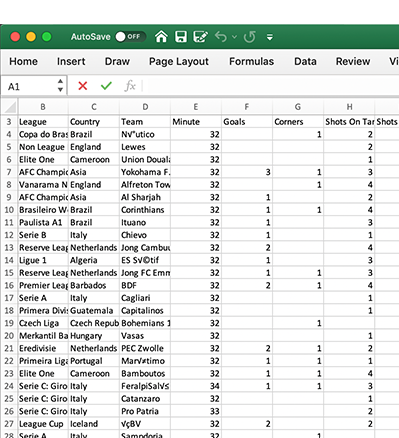Screen dimensions: 399x438
Task: Expand the Undo history dropdown arrow
Action: pos(234,37)
